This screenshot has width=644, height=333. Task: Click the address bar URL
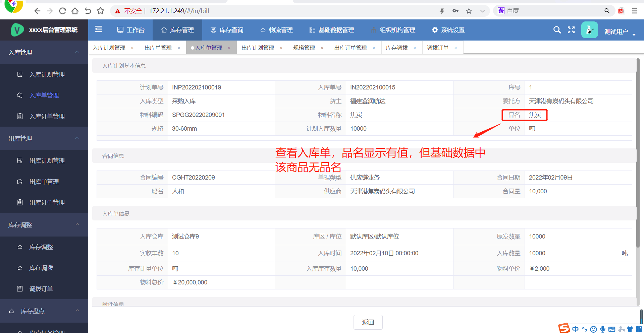click(179, 11)
